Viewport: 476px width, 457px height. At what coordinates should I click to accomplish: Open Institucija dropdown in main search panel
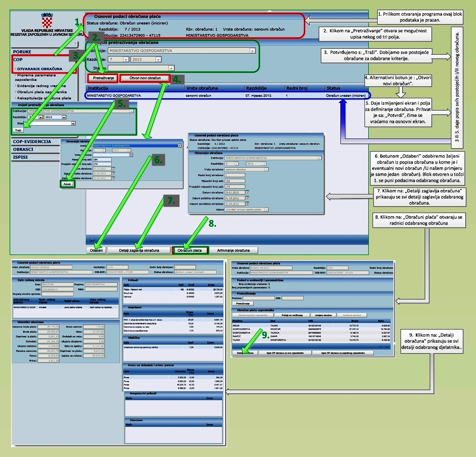pyautogui.click(x=252, y=51)
